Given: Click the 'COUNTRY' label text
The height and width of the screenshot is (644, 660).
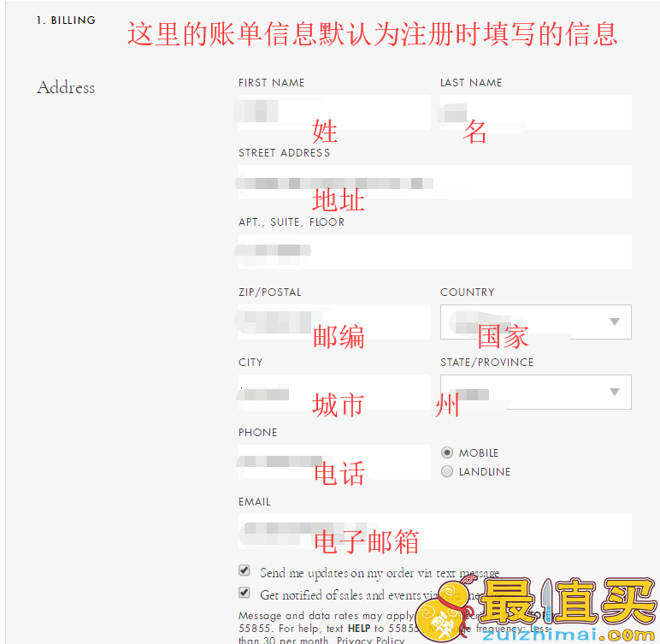Looking at the screenshot, I should tap(468, 292).
